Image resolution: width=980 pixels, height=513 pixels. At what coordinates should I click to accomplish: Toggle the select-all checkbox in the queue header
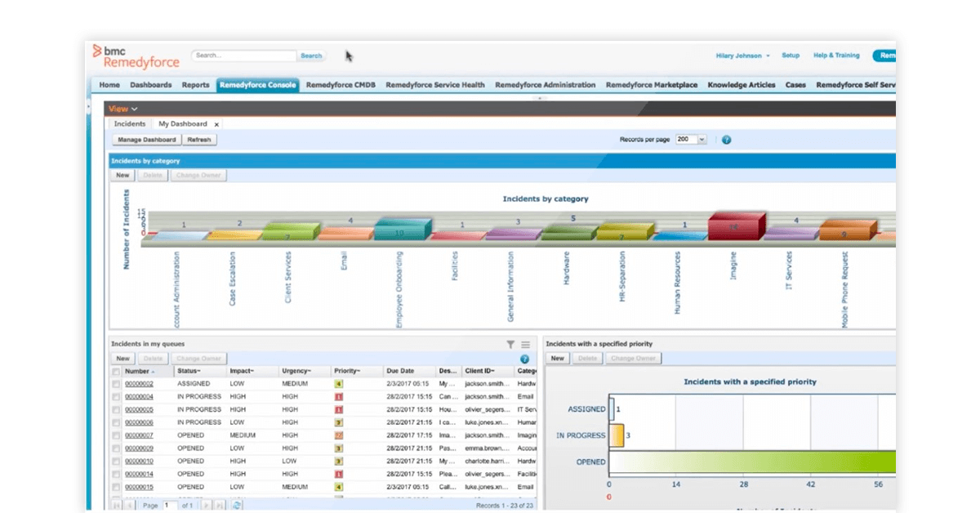116,372
